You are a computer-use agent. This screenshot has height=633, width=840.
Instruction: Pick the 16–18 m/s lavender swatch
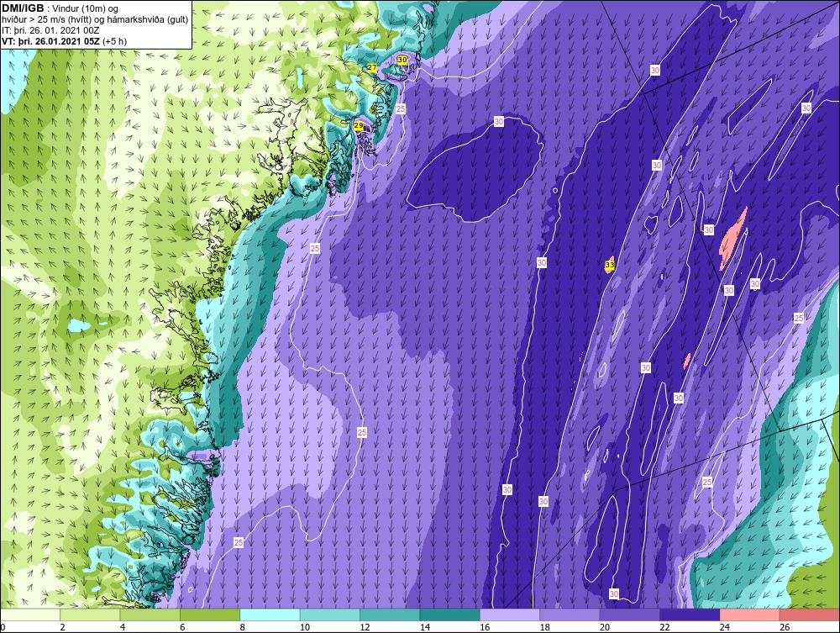[x=510, y=615]
